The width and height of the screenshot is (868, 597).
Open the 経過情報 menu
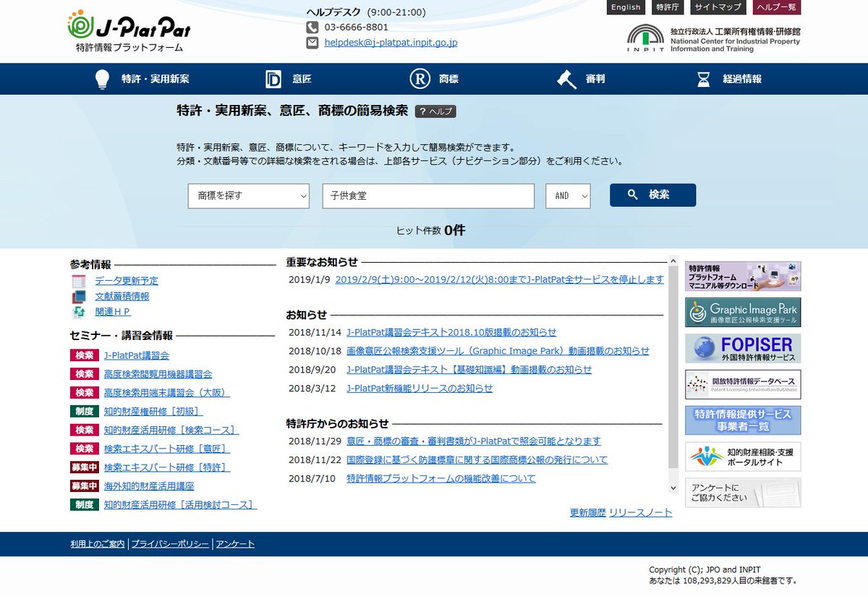tap(742, 79)
